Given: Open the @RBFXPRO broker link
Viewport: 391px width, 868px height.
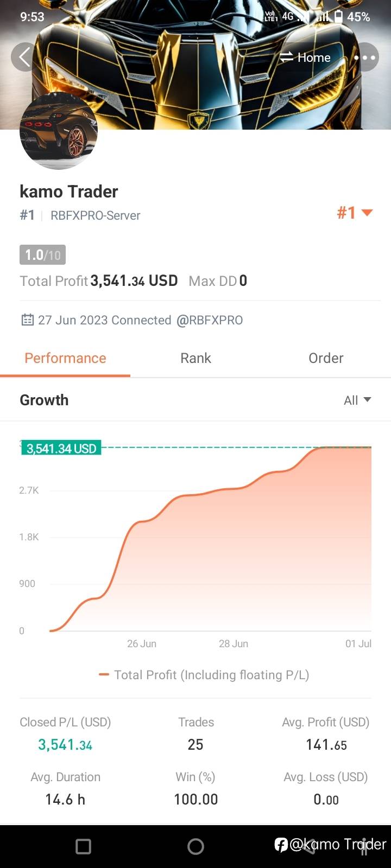Looking at the screenshot, I should click(210, 320).
